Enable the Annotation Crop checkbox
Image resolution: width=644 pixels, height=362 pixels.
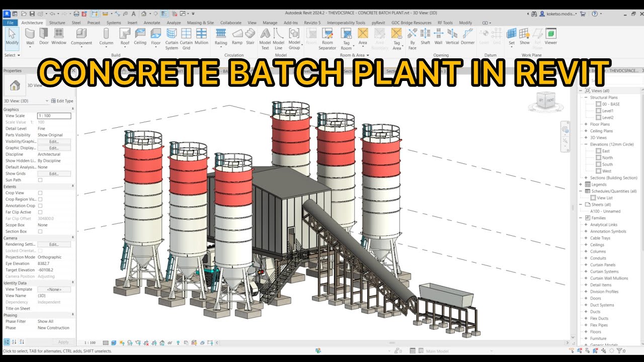point(40,206)
